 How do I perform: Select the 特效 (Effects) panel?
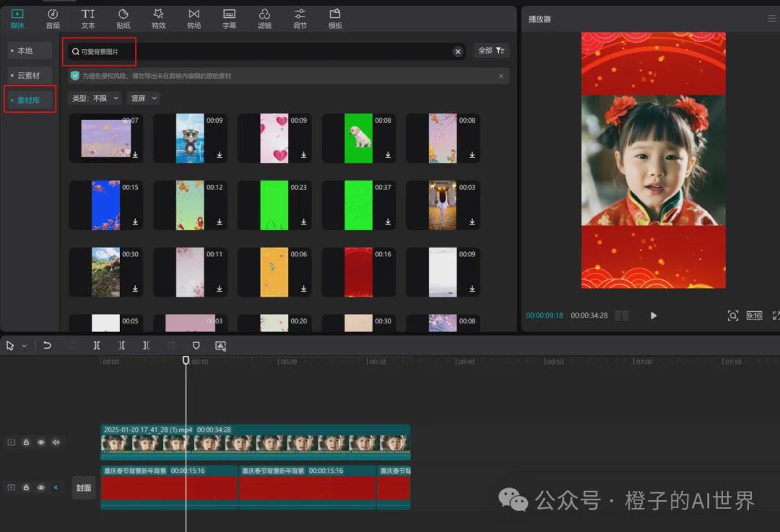pyautogui.click(x=158, y=18)
